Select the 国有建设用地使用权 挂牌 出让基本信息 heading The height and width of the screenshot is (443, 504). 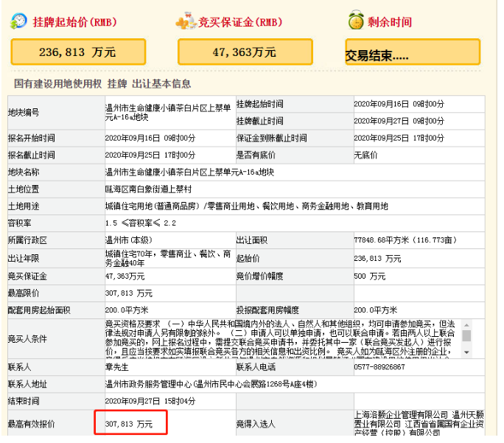(x=102, y=83)
